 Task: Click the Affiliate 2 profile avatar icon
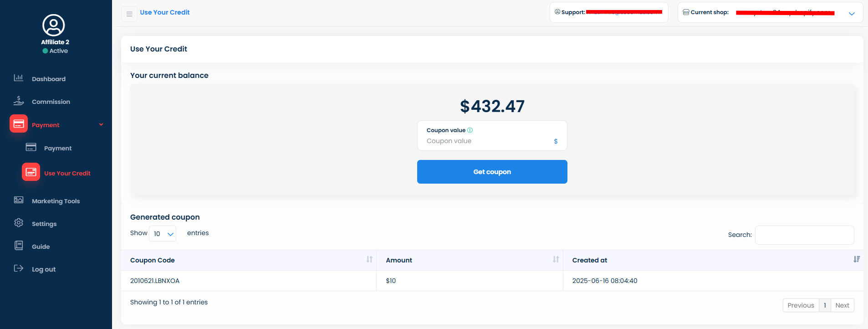(54, 25)
